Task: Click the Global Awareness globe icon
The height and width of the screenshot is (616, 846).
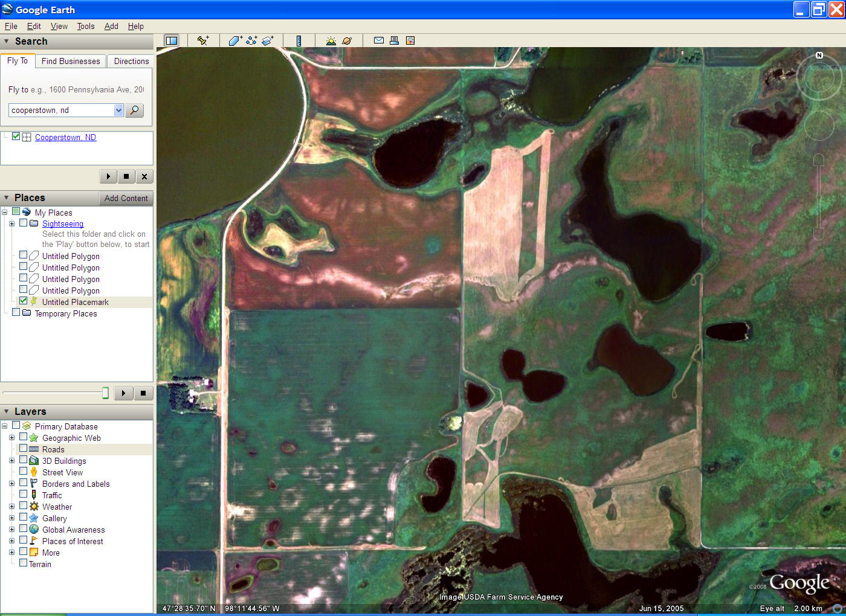Action: click(x=34, y=530)
